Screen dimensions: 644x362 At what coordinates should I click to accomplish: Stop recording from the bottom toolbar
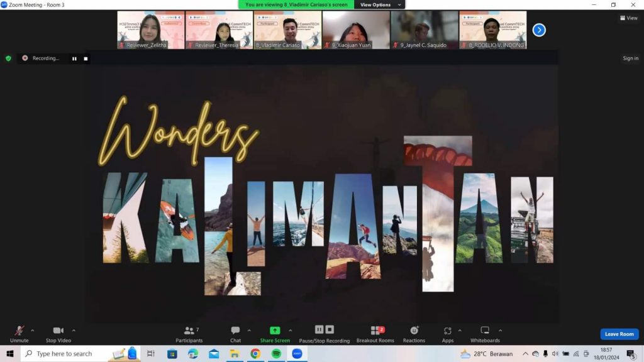point(330,329)
